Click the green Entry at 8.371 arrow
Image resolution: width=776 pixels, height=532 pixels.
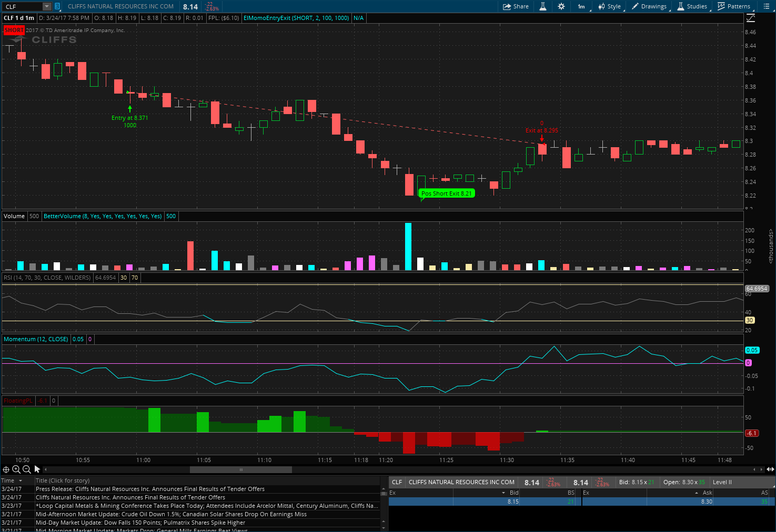pyautogui.click(x=130, y=109)
